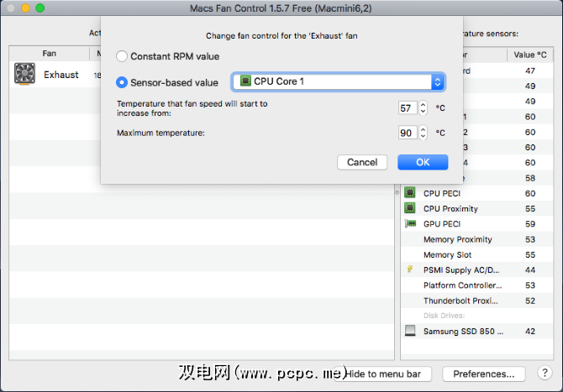Select the Memory Proximity sensor row
Screen dimensions: 563x392
(x=476, y=239)
